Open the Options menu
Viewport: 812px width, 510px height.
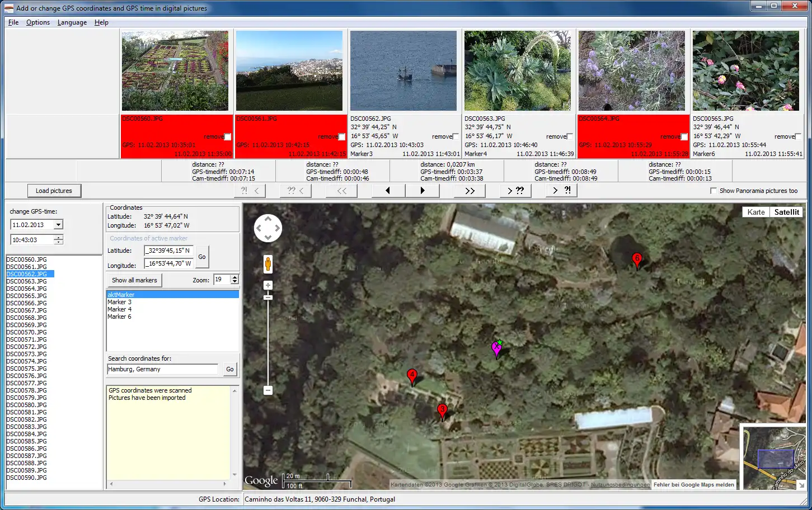[x=38, y=22]
